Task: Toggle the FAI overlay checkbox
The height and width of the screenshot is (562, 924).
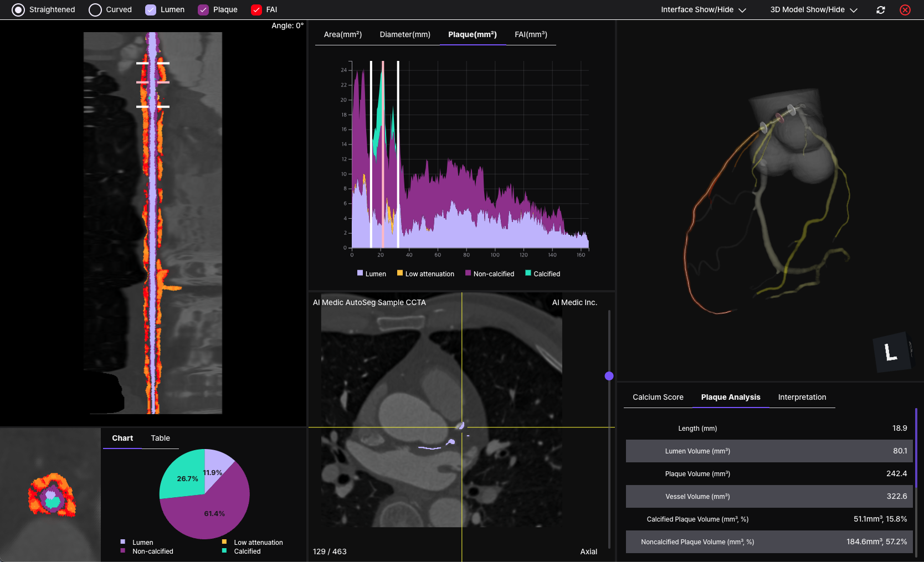Action: [x=256, y=10]
